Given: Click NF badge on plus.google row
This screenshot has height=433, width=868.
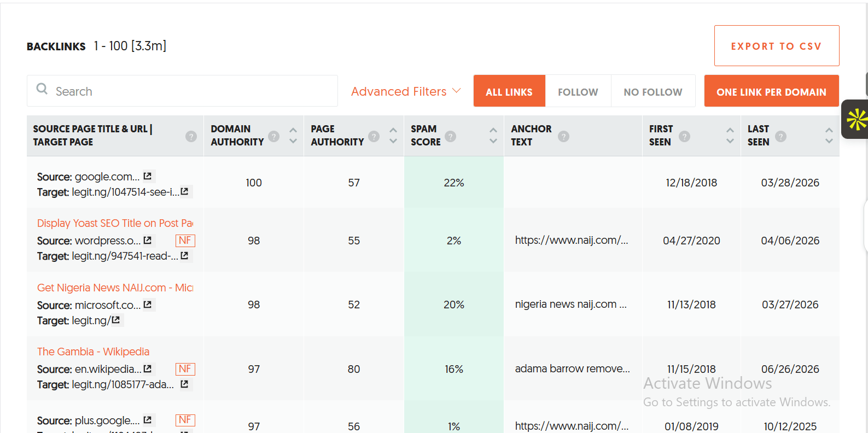Looking at the screenshot, I should [185, 420].
